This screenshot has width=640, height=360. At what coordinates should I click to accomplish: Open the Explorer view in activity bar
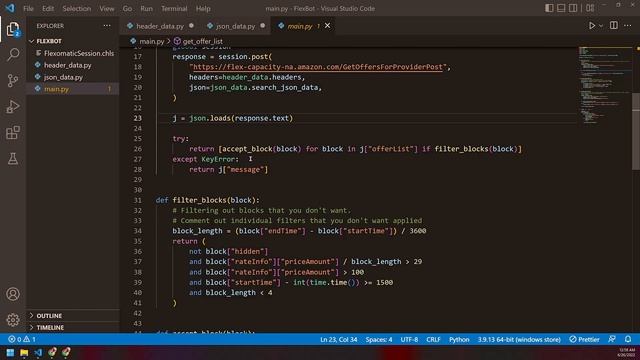coord(13,29)
